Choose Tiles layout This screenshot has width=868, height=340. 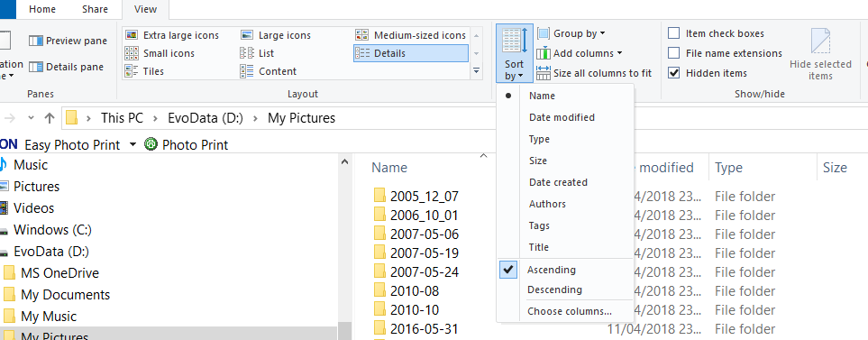(144, 71)
